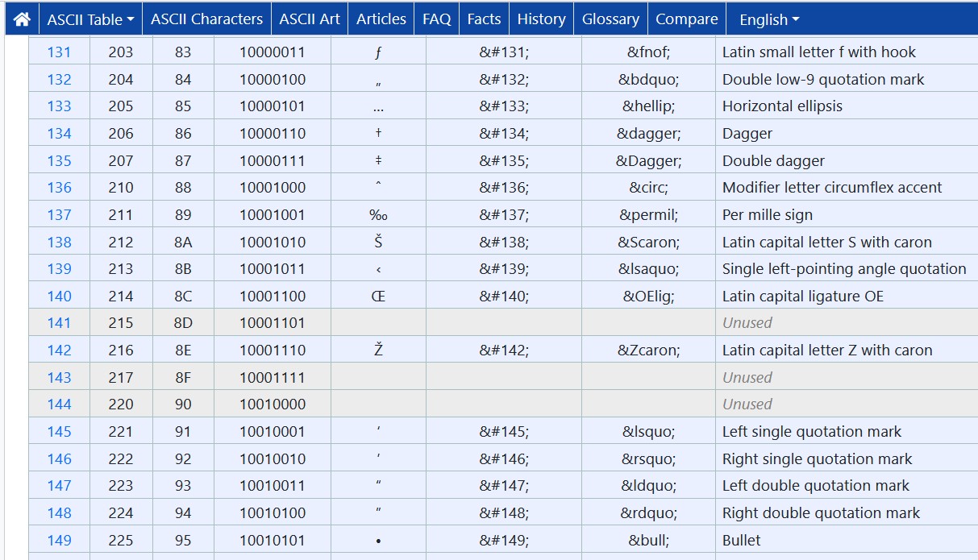Select the Compare menu item
978x560 pixels.
coord(687,19)
